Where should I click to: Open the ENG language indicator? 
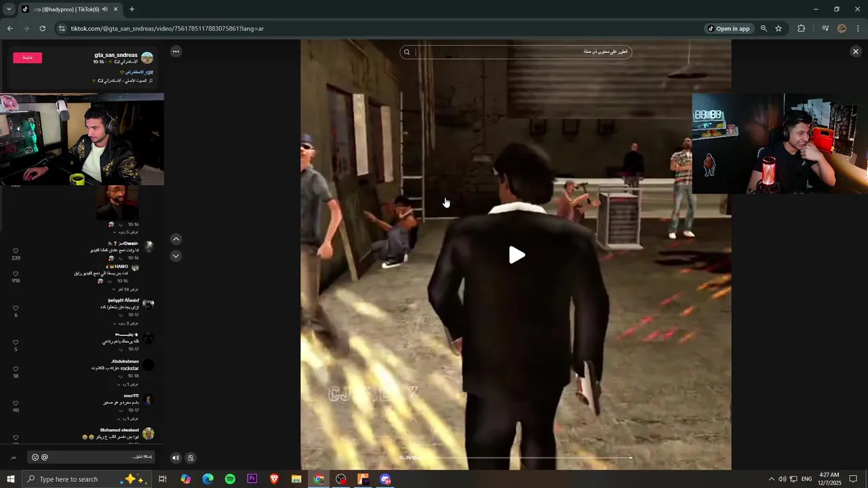pos(807,479)
